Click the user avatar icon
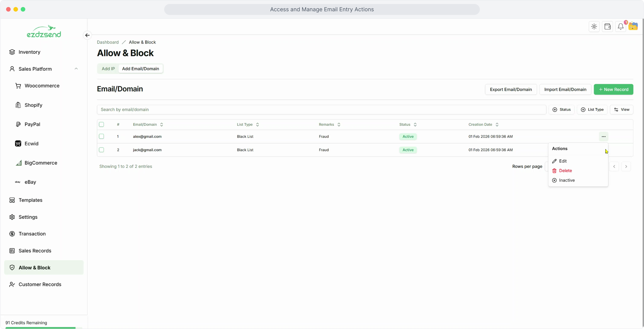The image size is (644, 329). click(x=633, y=27)
